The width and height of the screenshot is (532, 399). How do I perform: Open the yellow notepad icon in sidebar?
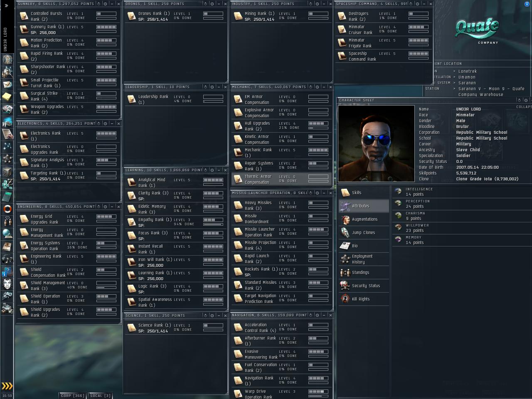click(7, 96)
